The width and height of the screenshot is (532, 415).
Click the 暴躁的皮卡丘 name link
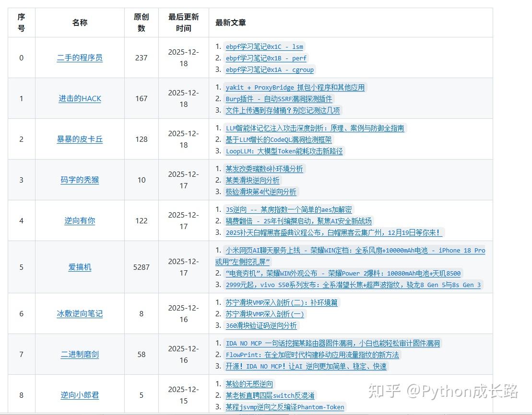[80, 139]
